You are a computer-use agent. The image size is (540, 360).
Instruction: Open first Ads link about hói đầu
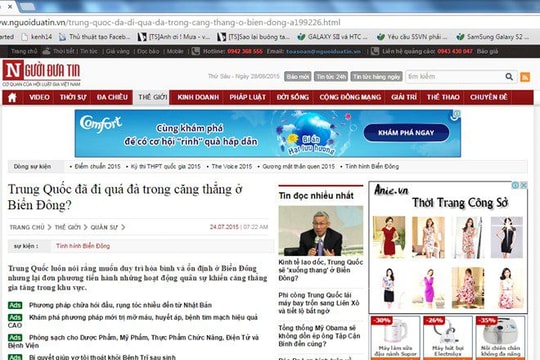120,305
